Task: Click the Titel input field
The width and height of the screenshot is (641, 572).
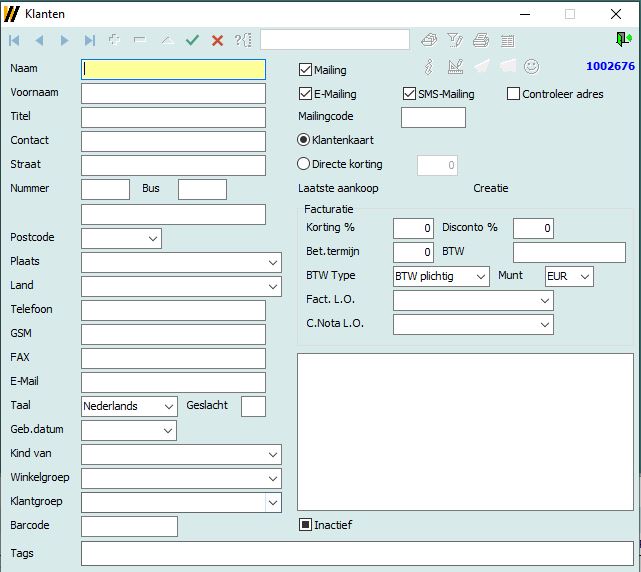Action: click(173, 118)
